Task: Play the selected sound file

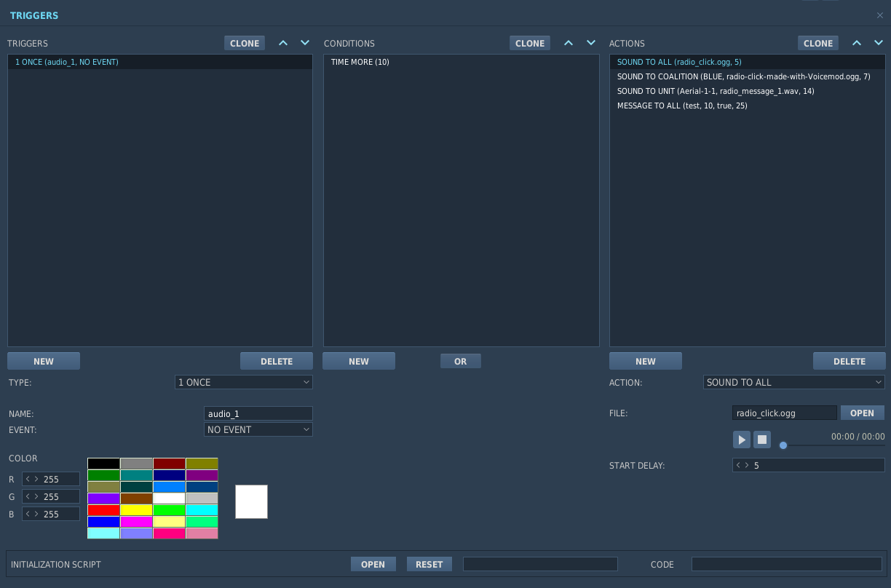Action: (742, 440)
